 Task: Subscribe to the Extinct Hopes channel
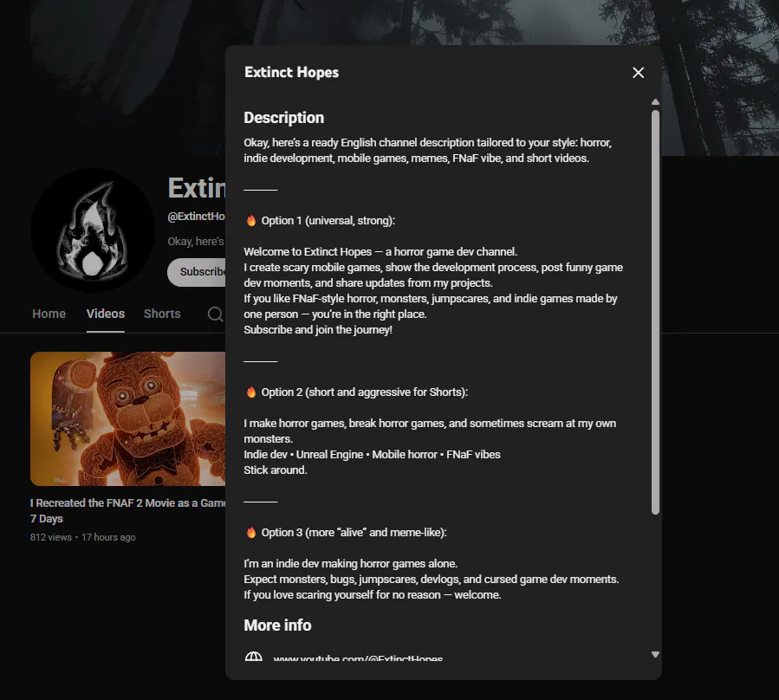(197, 272)
